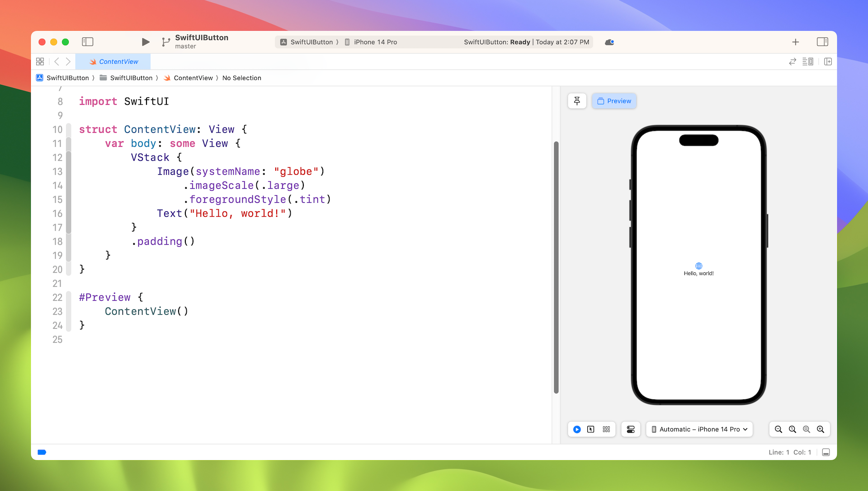
Task: Click the blue breakpoint indicator in status bar
Action: (x=42, y=452)
